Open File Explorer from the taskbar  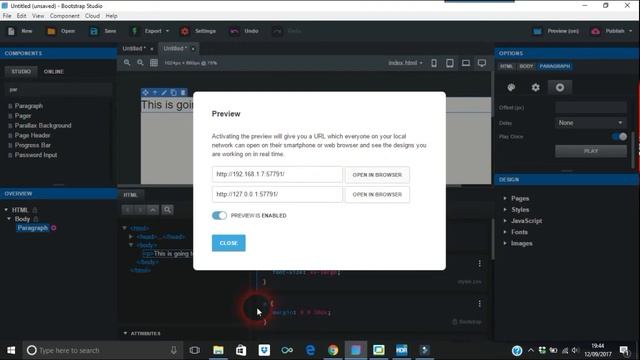pos(218,350)
